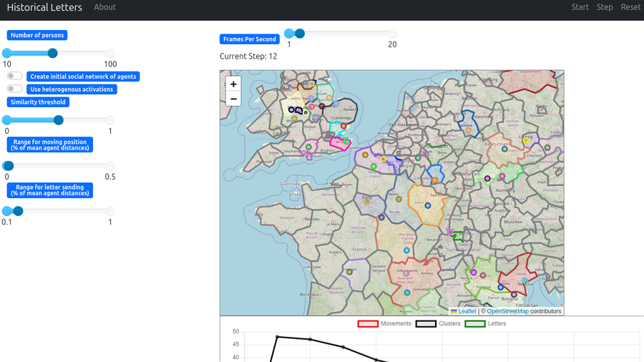Click the Similarity threshold slider handle
644x362 pixels.
tap(59, 120)
